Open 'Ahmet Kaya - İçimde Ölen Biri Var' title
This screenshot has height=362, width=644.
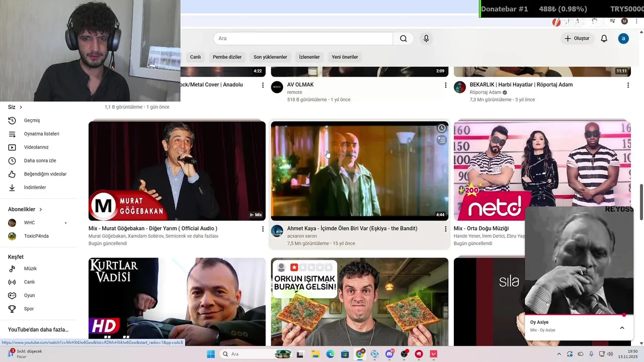[352, 229]
